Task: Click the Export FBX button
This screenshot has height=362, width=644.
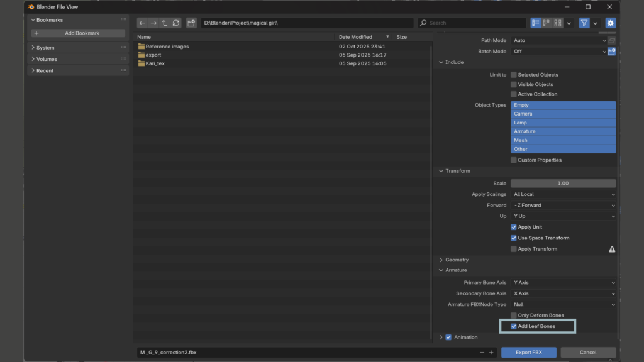Action: pos(528,352)
